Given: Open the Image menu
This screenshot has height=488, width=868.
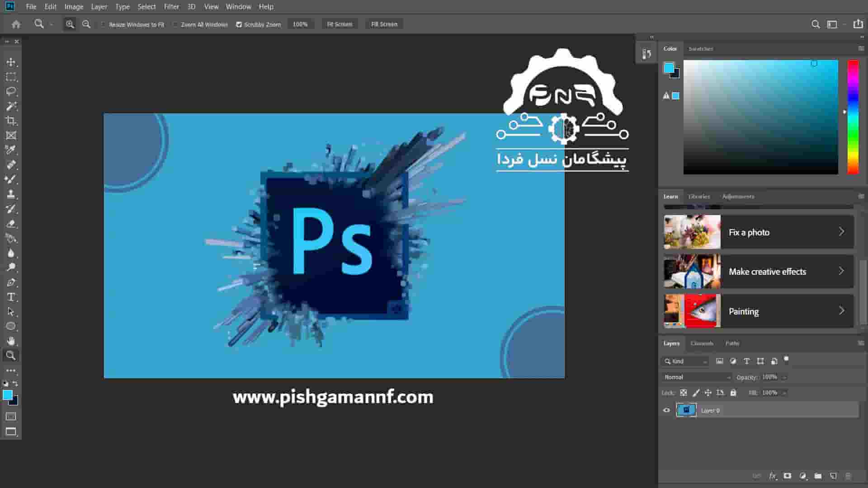Looking at the screenshot, I should (74, 7).
